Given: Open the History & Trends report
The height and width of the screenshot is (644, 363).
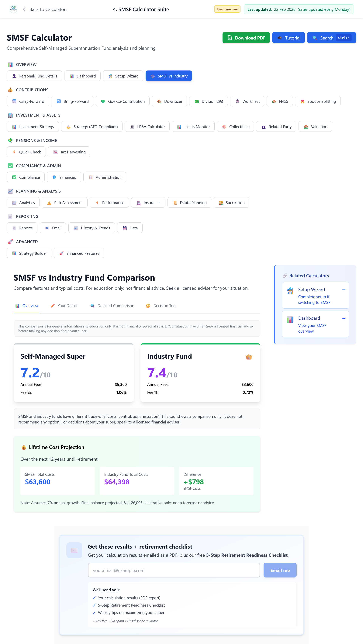Looking at the screenshot, I should click(92, 228).
